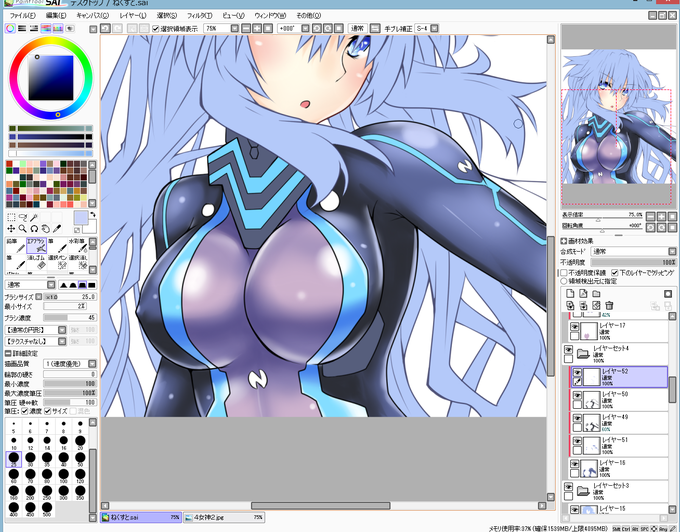Click the color wheel panel toggle icon
The width and height of the screenshot is (680, 532).
click(10, 29)
